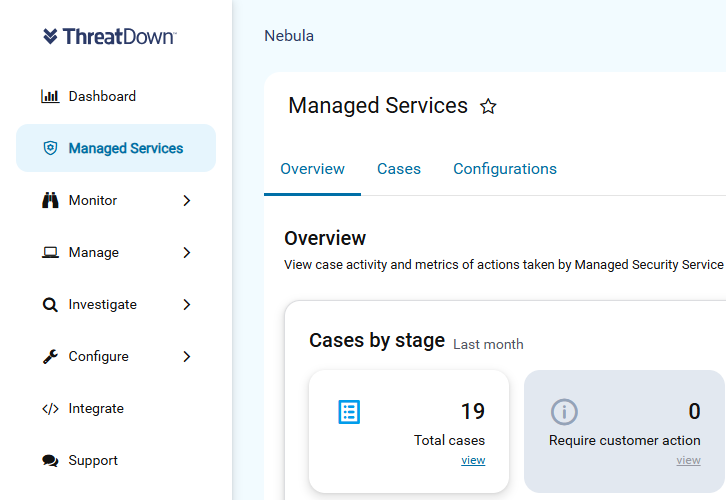Click the Monitor binoculars icon

pos(50,200)
